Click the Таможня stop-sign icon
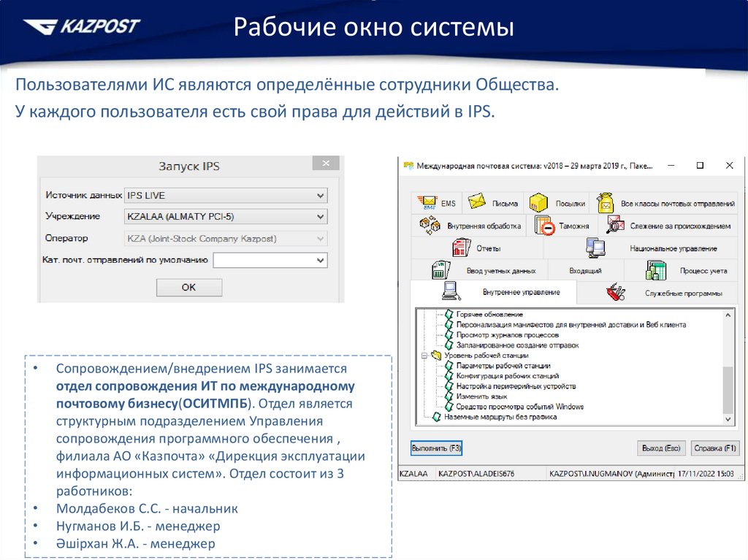 pos(545,225)
